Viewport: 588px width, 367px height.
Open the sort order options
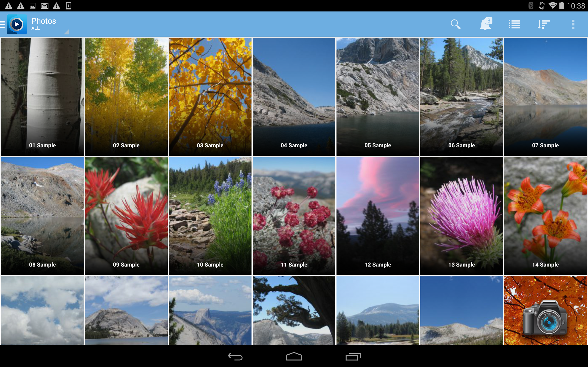pos(543,24)
